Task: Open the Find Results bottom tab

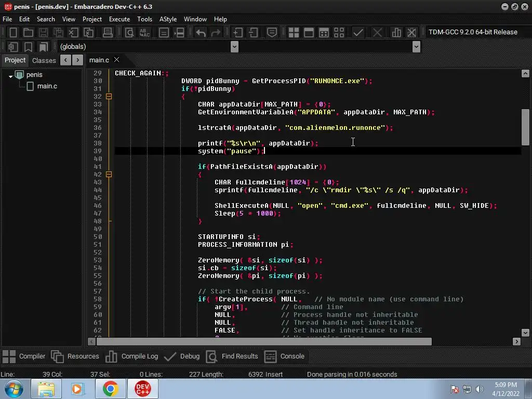Action: [x=232, y=356]
